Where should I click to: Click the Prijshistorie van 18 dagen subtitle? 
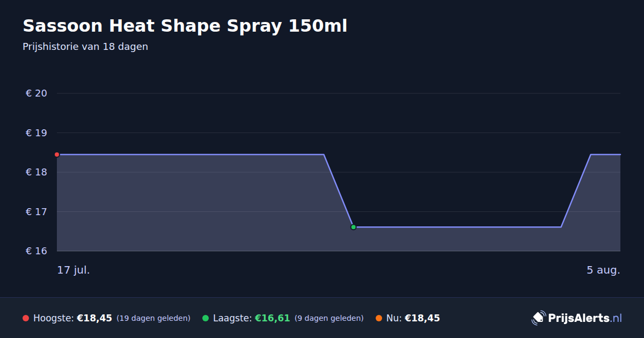coord(85,47)
